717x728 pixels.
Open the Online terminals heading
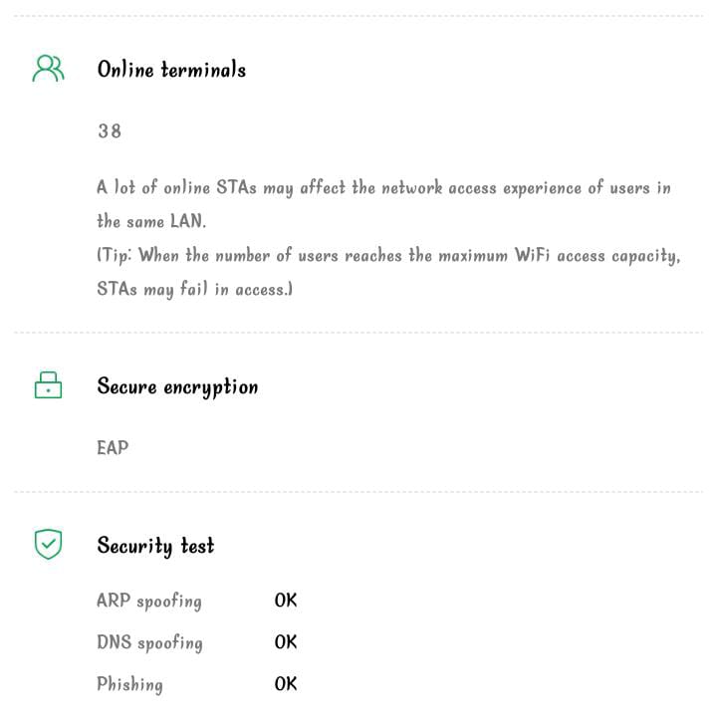171,70
